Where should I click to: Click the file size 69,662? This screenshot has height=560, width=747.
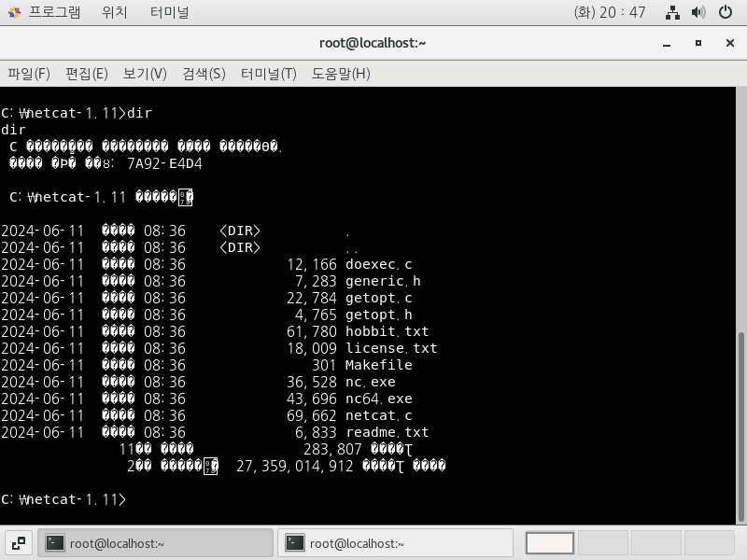tap(312, 415)
